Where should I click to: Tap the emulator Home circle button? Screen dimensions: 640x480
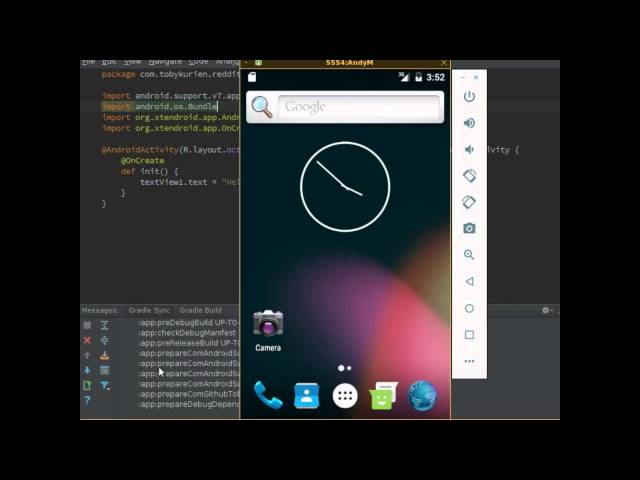(x=469, y=308)
